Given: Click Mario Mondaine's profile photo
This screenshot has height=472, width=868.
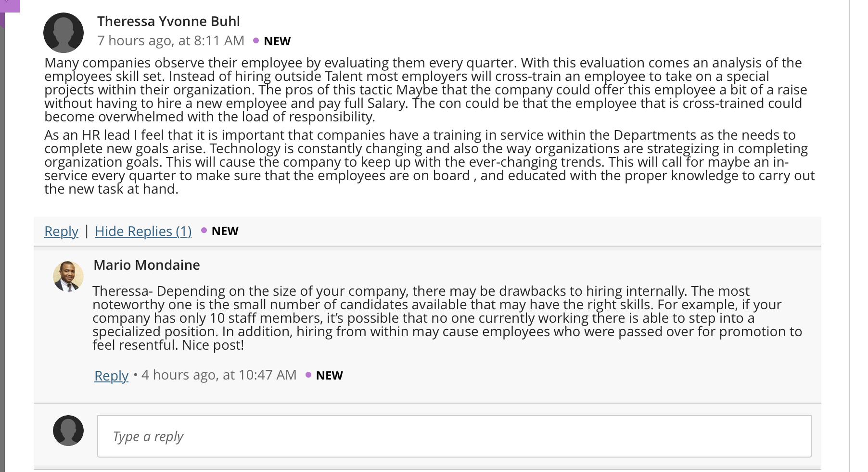Looking at the screenshot, I should [68, 276].
